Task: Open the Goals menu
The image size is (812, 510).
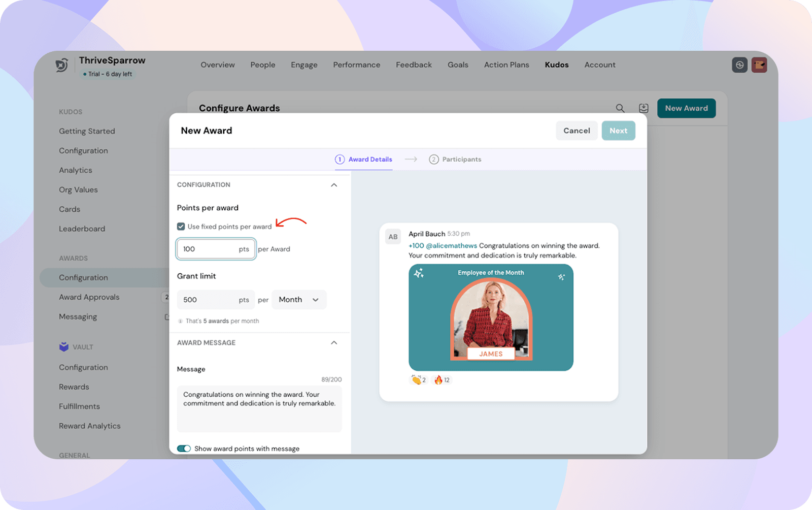Action: [x=458, y=65]
